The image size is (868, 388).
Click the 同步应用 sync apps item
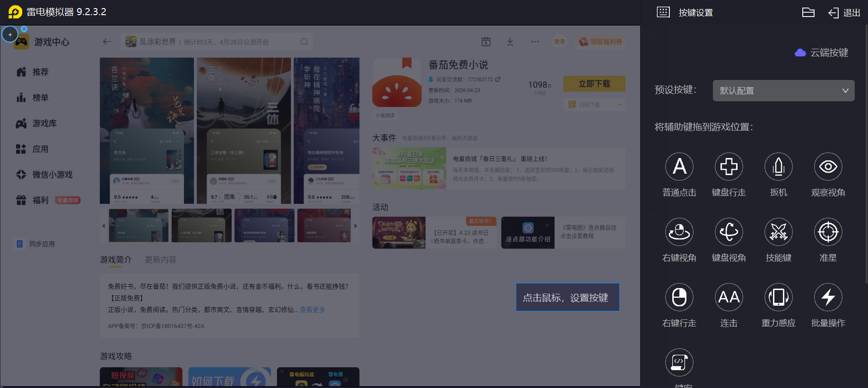click(36, 244)
